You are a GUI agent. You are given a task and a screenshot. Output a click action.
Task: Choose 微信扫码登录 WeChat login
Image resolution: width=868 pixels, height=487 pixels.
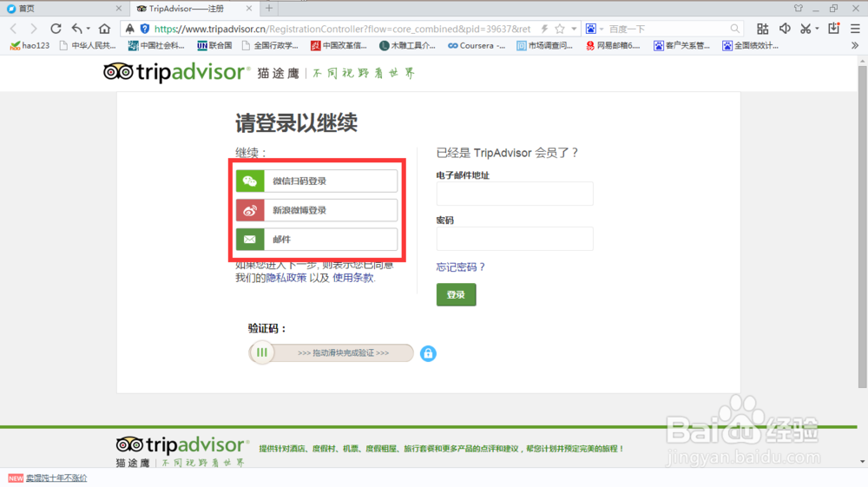coord(317,181)
